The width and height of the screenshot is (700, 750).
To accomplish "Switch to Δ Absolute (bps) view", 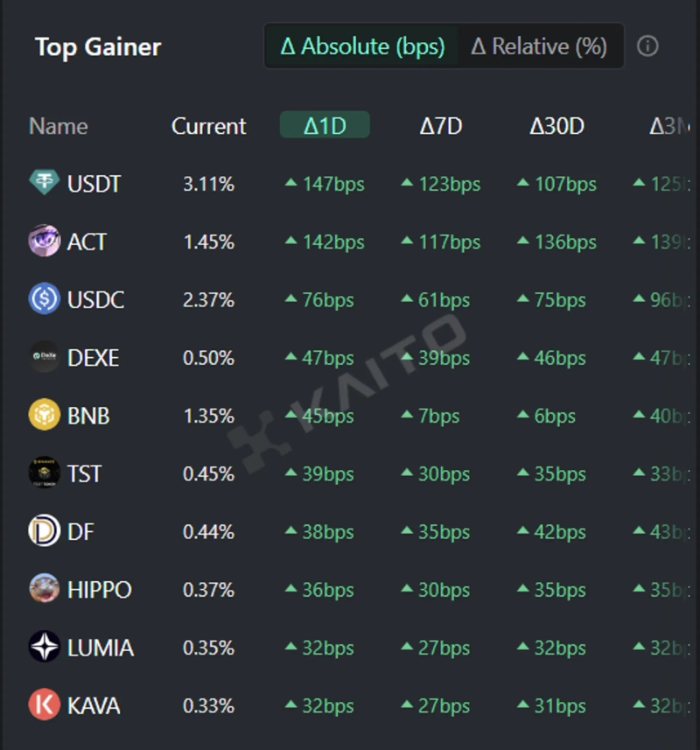I will click(362, 46).
